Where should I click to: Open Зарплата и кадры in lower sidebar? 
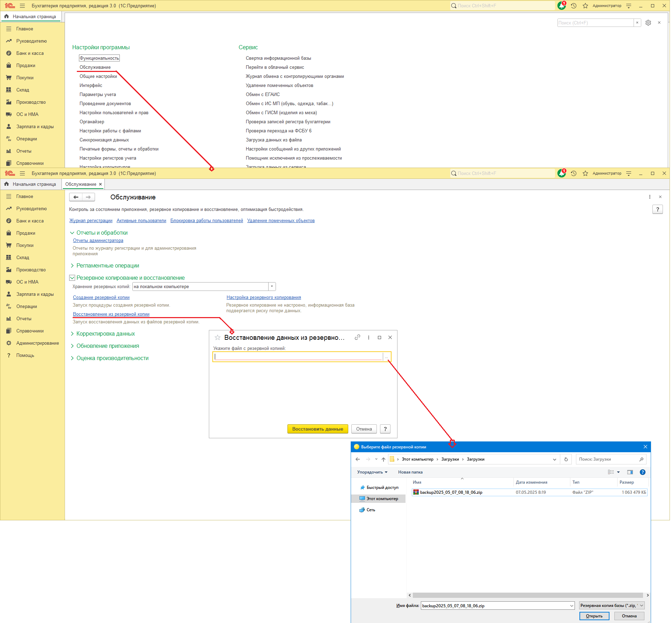(x=32, y=294)
